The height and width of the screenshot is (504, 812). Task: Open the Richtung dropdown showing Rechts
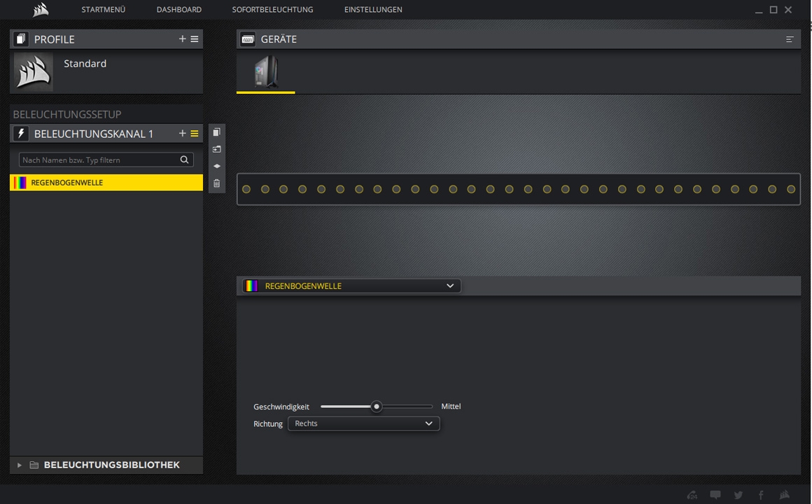[363, 423]
